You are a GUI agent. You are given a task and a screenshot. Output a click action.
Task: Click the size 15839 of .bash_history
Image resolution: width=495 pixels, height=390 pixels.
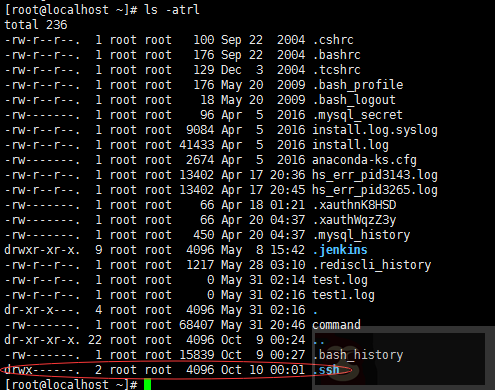(x=197, y=355)
